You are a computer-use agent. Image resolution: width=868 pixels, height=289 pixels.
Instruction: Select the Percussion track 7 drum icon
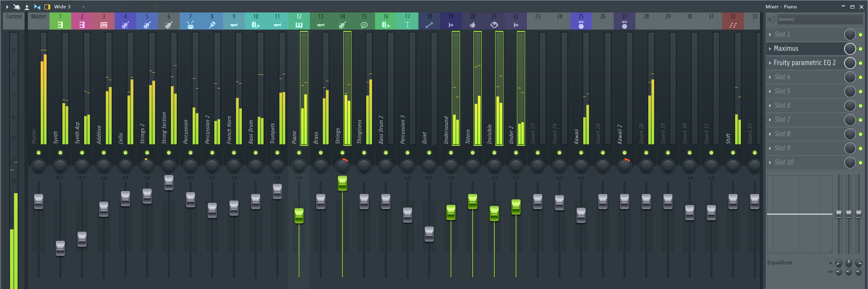[x=190, y=25]
